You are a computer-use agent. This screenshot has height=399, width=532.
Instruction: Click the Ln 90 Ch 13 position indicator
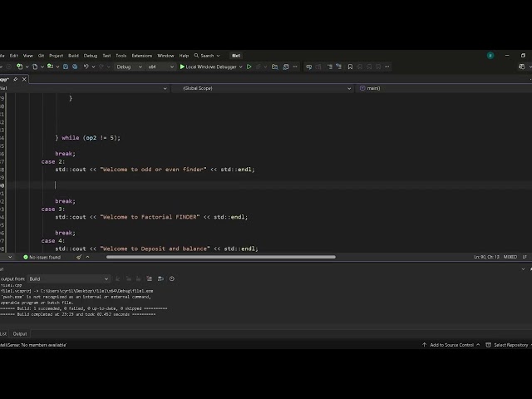pyautogui.click(x=486, y=257)
